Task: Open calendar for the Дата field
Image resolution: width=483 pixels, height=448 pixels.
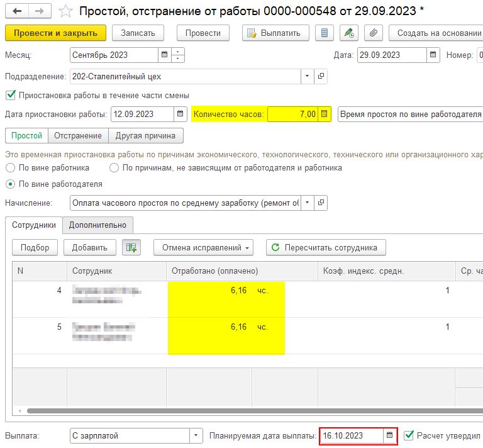Action: [433, 55]
